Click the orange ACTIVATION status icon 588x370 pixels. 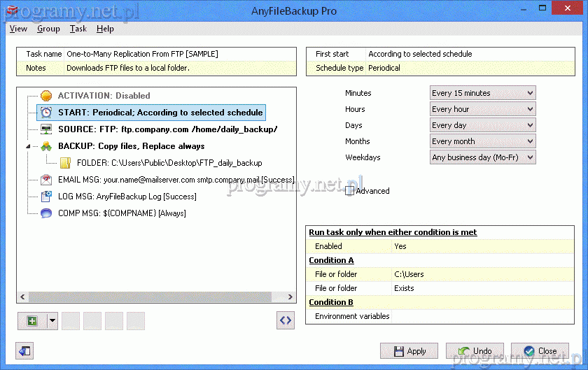(x=46, y=96)
